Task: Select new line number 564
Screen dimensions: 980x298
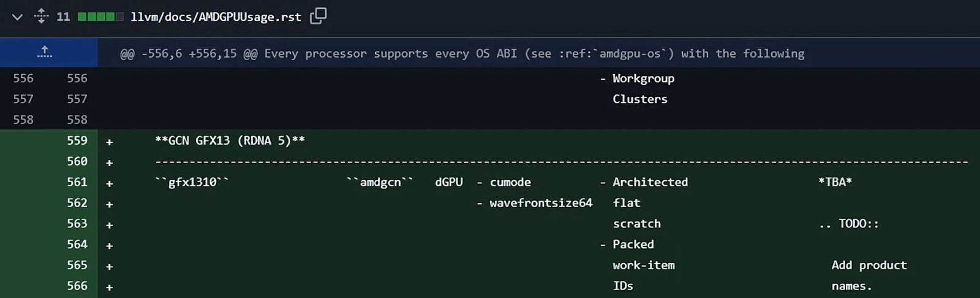Action: pyautogui.click(x=77, y=245)
